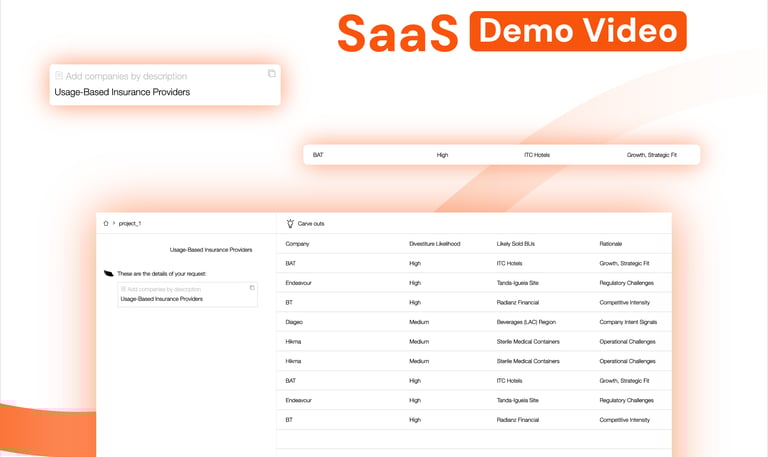Click the copy icon in the small request card
Image resolution: width=768 pixels, height=457 pixels.
click(252, 288)
